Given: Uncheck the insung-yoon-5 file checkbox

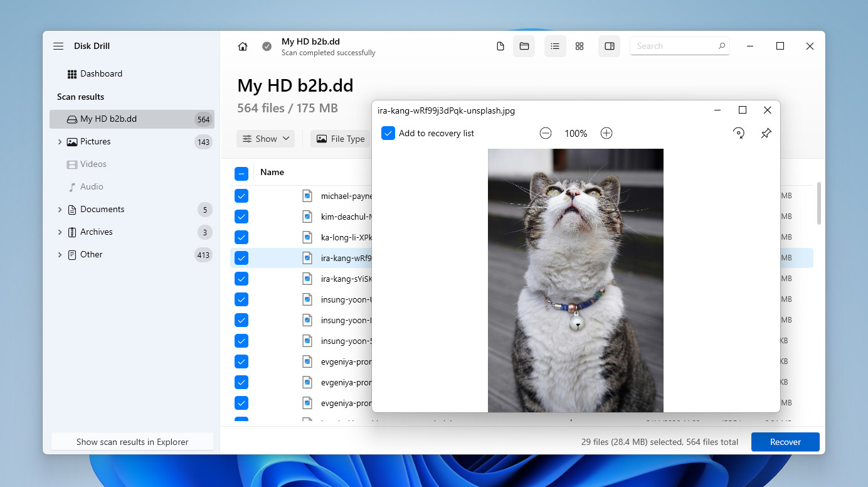Looking at the screenshot, I should (241, 341).
